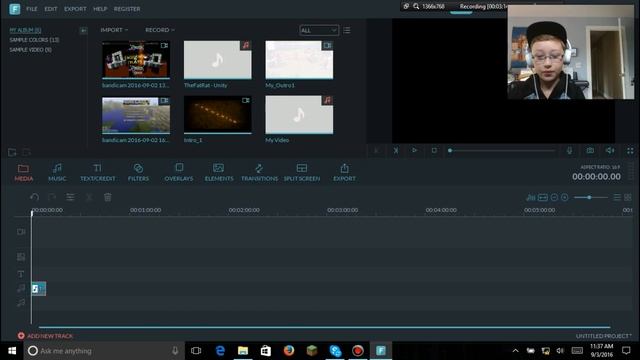Open the Transitions tab
Viewport: 640px width, 360px height.
(x=259, y=173)
